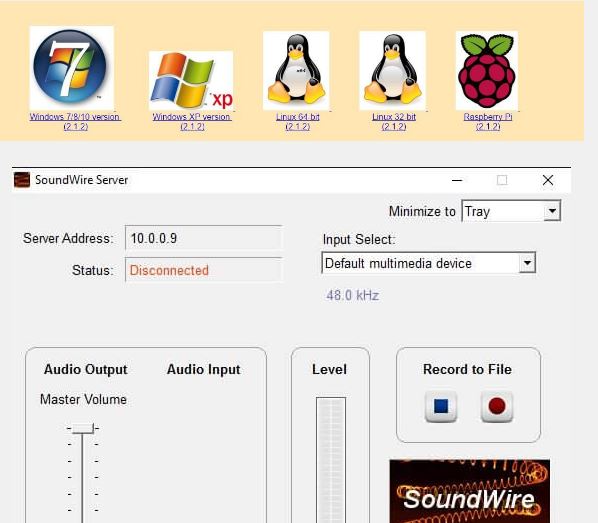Click the Master Volume label
Viewport: 598px width, 523px height.
click(83, 399)
